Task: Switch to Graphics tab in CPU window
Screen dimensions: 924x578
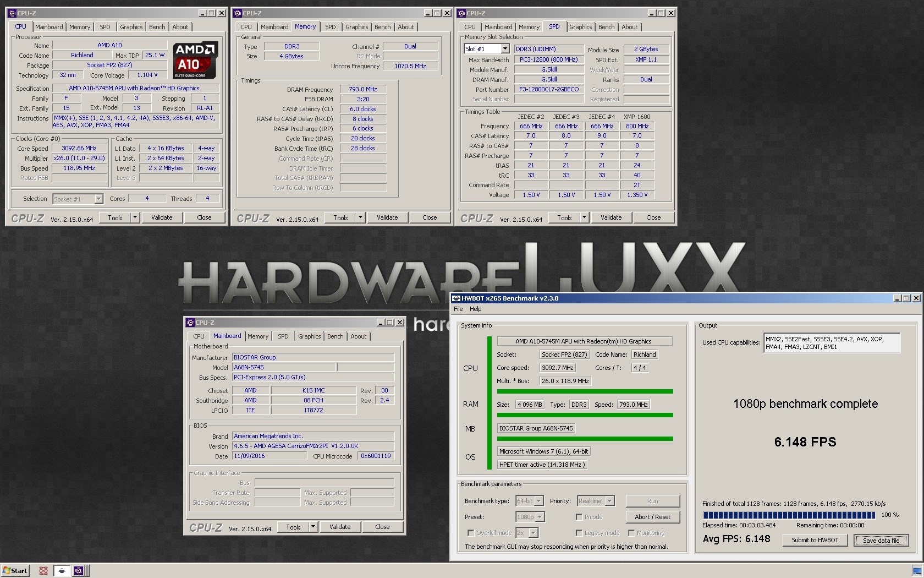Action: [131, 27]
